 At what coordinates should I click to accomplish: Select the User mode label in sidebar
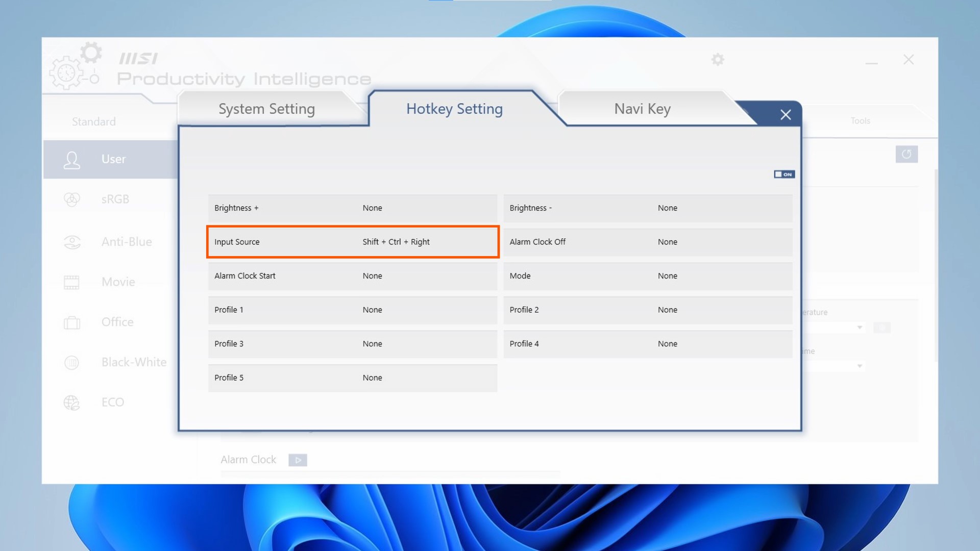[113, 159]
